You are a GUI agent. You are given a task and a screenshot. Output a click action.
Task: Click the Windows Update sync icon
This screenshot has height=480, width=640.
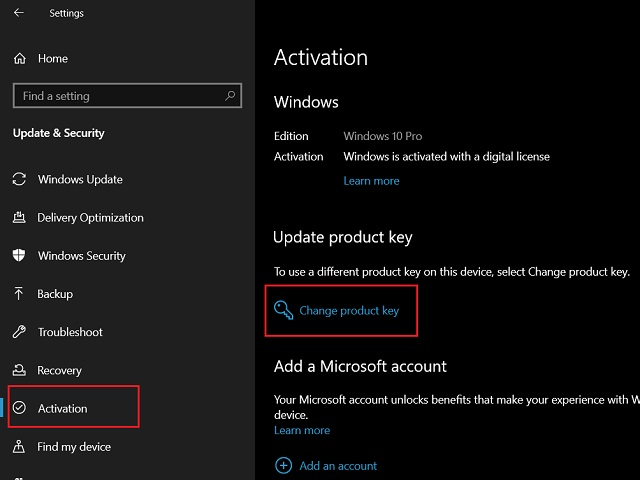click(19, 180)
